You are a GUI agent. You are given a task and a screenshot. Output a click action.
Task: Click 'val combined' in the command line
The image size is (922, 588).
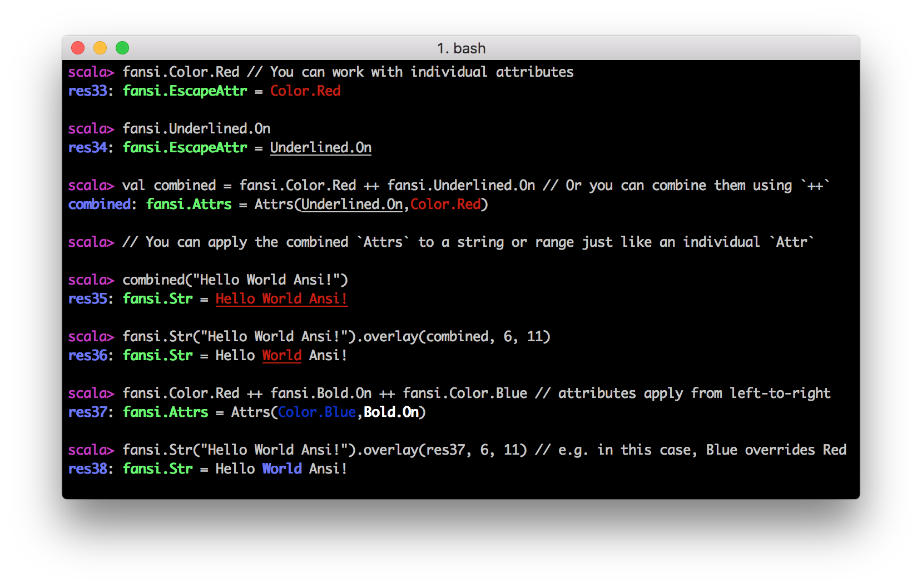pos(169,185)
